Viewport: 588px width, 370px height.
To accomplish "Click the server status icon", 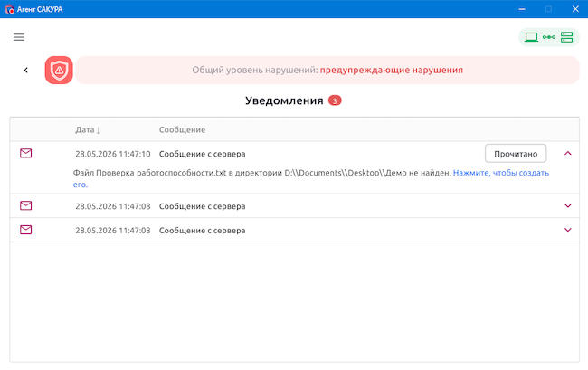I will pos(566,37).
